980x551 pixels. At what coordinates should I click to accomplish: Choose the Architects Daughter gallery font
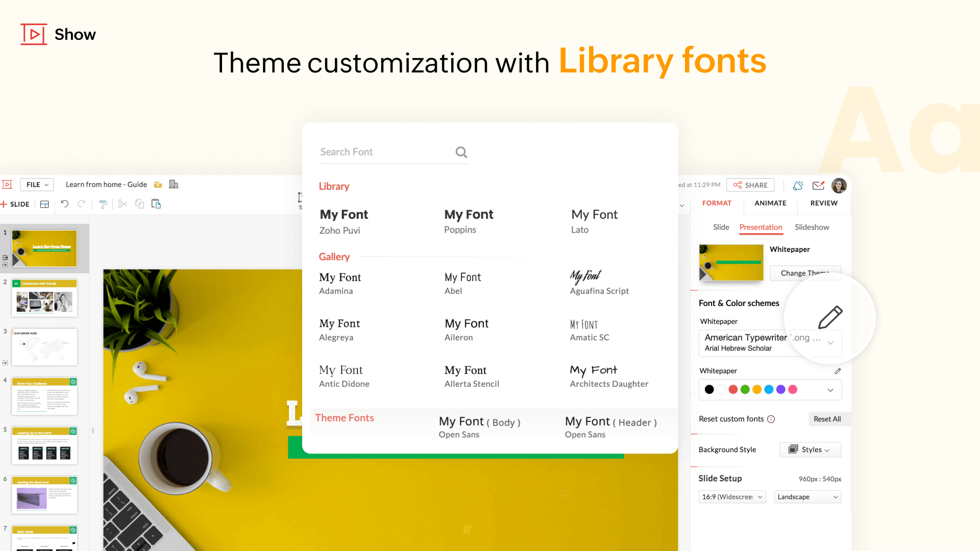(x=609, y=376)
